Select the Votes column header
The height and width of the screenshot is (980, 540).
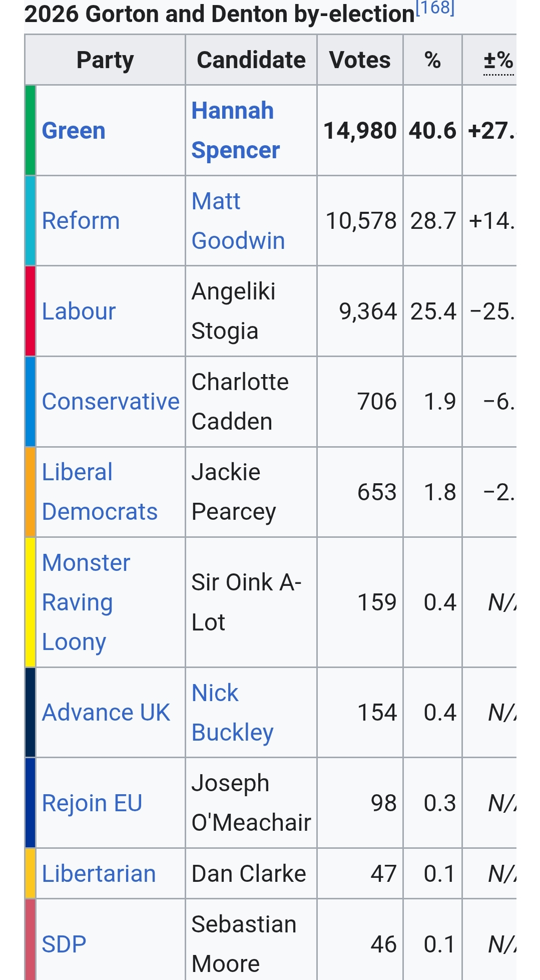click(360, 60)
